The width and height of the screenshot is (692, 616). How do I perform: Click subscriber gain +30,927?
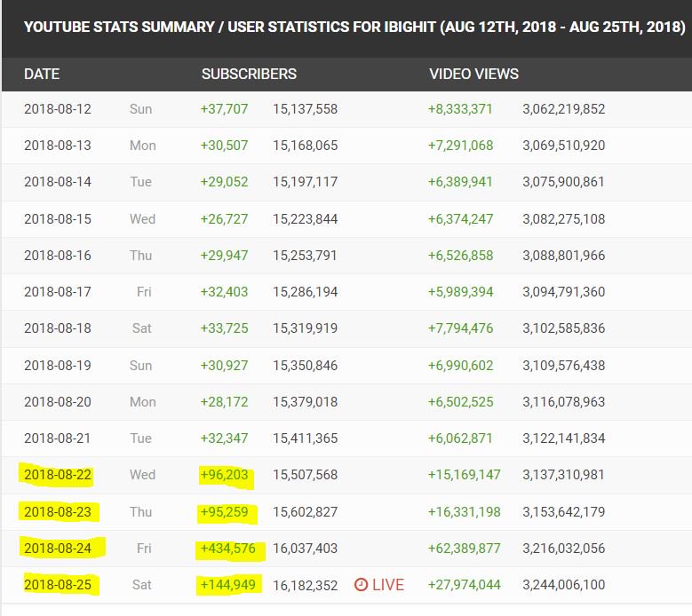point(224,366)
